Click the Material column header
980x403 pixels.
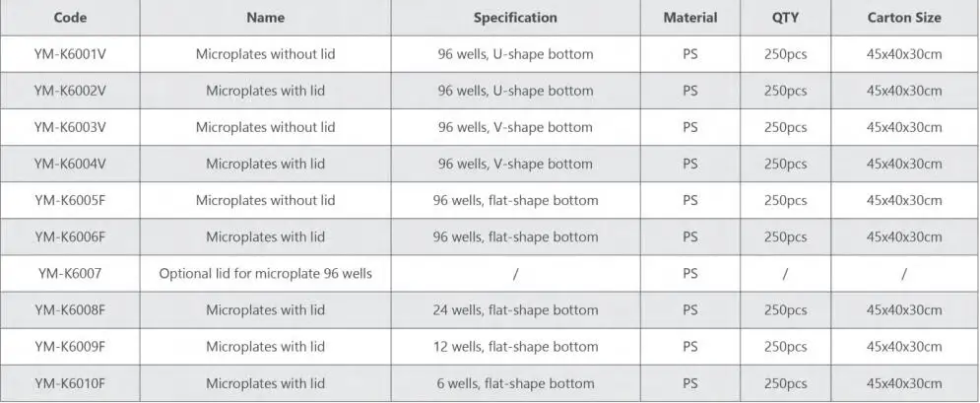pyautogui.click(x=689, y=18)
